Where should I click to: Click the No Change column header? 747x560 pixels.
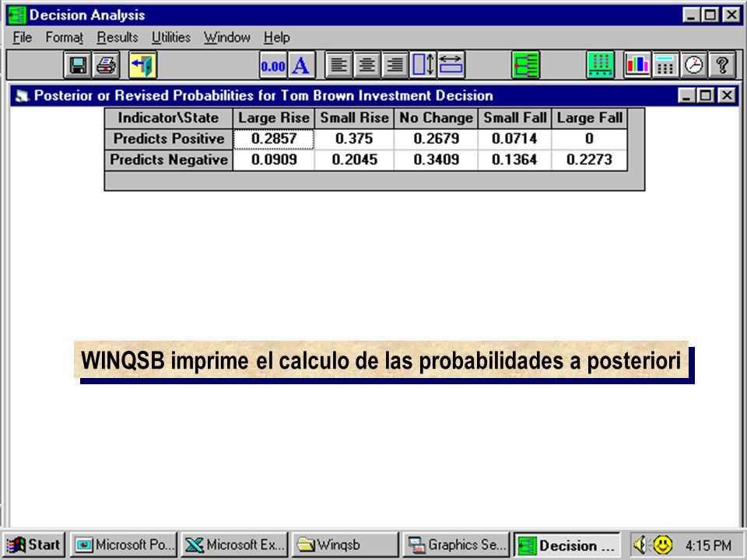[x=436, y=118]
